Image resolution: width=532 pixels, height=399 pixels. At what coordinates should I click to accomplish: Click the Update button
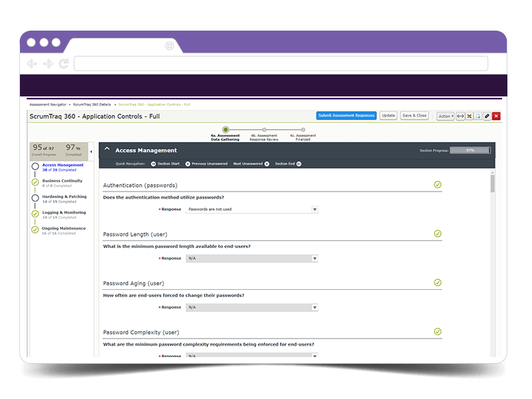388,116
